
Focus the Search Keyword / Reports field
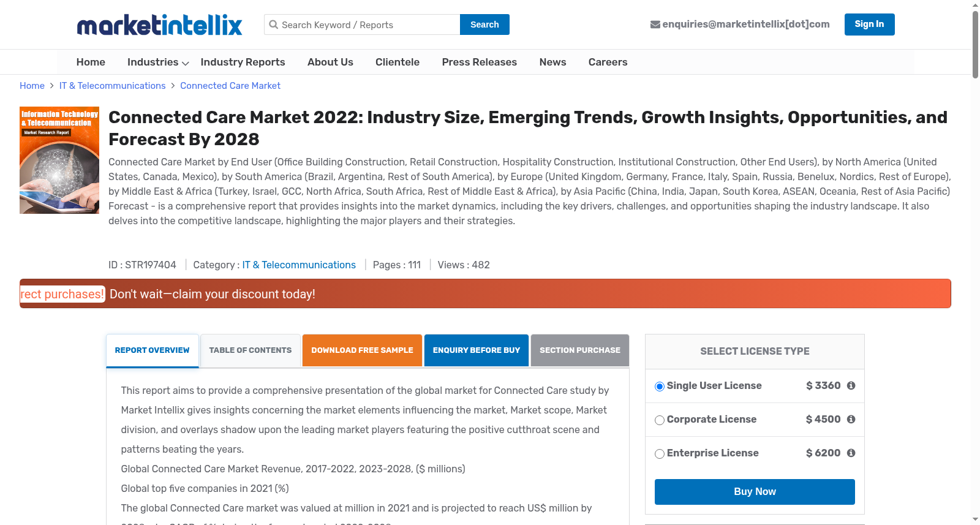pos(362,25)
